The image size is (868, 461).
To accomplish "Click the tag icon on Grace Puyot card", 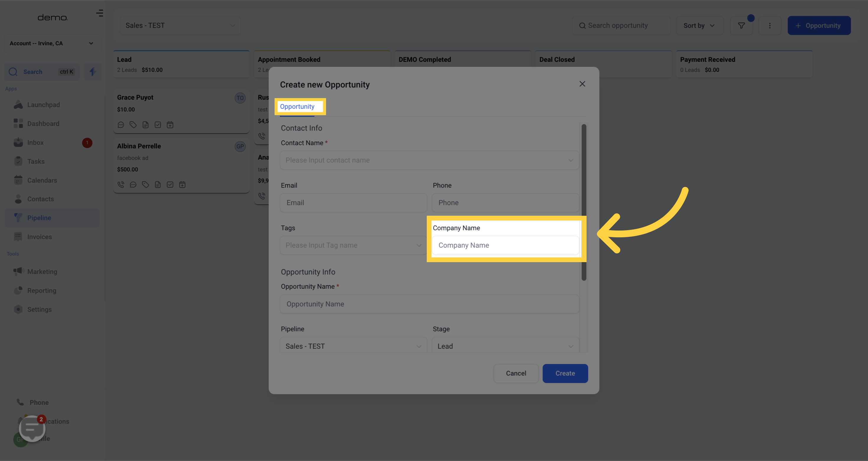I will [x=133, y=125].
